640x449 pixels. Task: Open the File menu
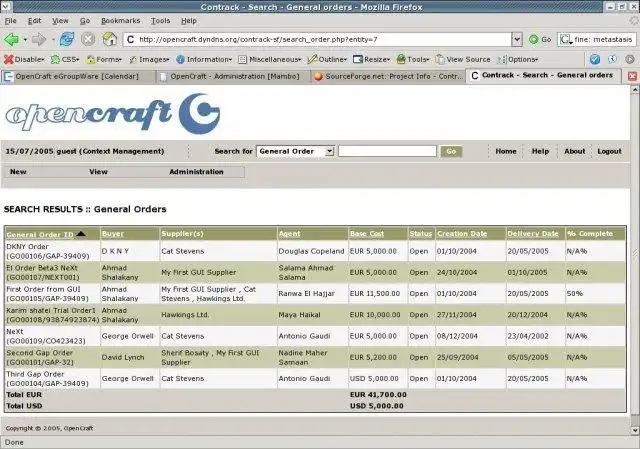(11, 21)
